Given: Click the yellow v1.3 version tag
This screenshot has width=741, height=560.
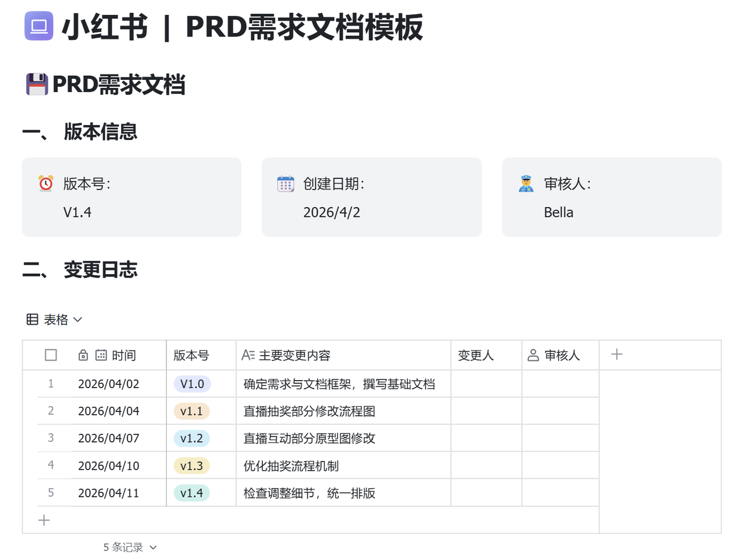Looking at the screenshot, I should 192,466.
